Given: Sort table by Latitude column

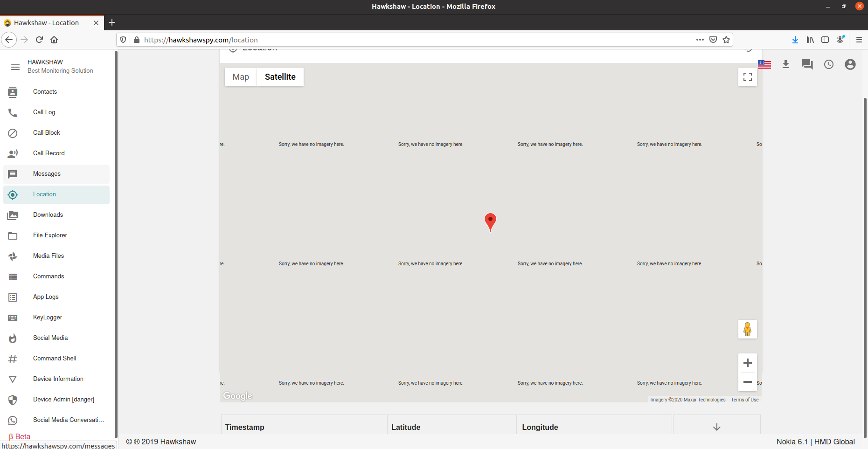Looking at the screenshot, I should pyautogui.click(x=406, y=427).
